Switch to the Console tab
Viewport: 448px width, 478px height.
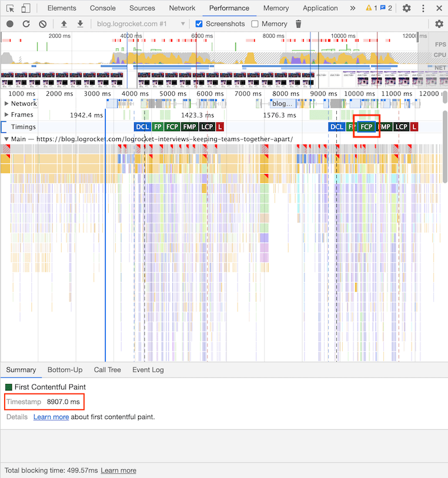click(103, 8)
